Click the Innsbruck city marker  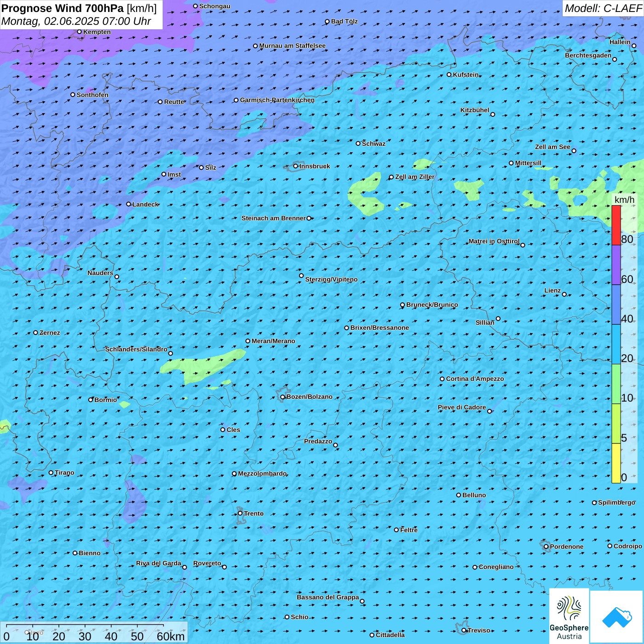296,166
